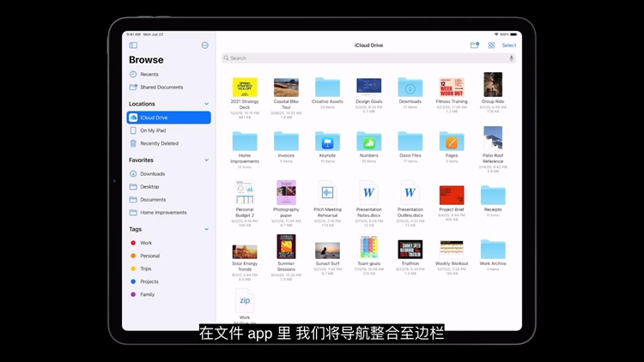Tap the Wi-Fi icon in status bar

496,34
